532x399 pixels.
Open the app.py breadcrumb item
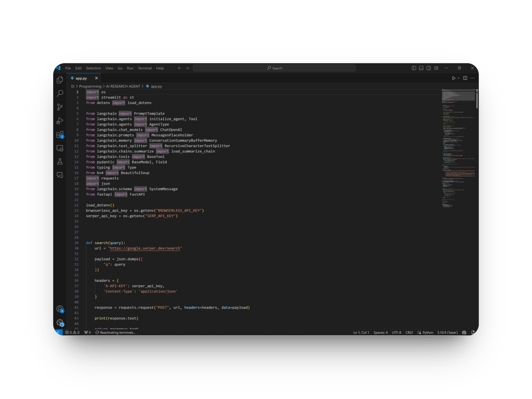[154, 86]
